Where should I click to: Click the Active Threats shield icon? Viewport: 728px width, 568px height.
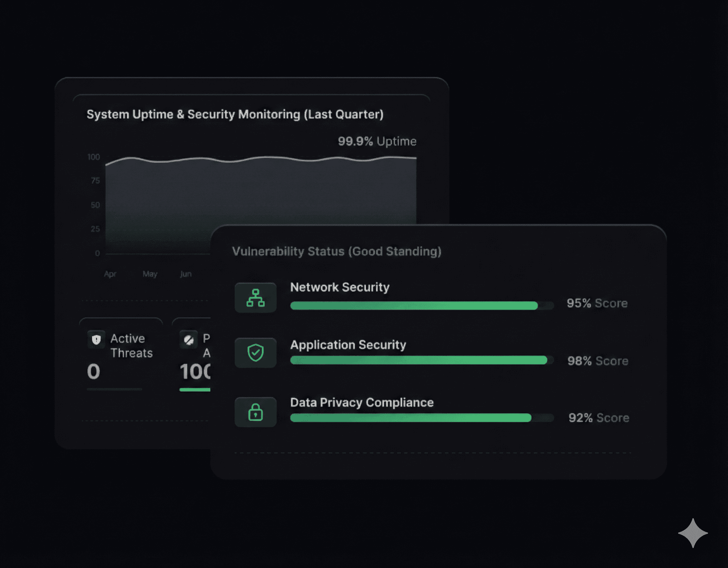click(96, 339)
